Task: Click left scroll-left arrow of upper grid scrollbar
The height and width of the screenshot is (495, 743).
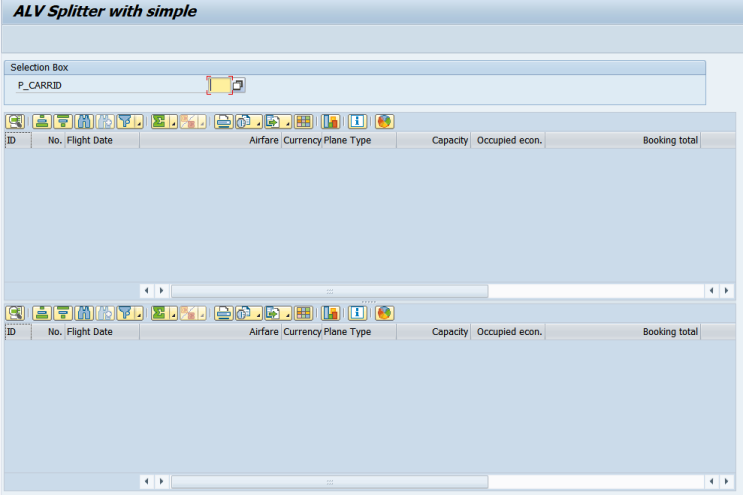Action: (x=146, y=291)
